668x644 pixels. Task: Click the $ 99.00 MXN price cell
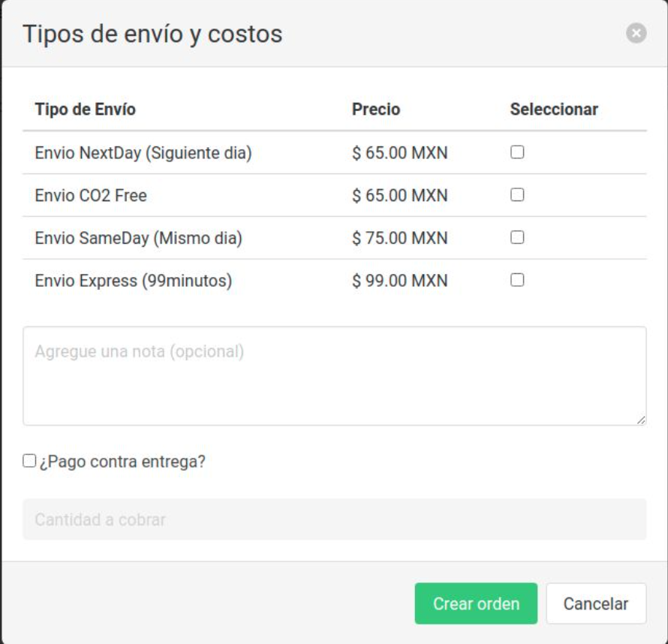(x=399, y=281)
